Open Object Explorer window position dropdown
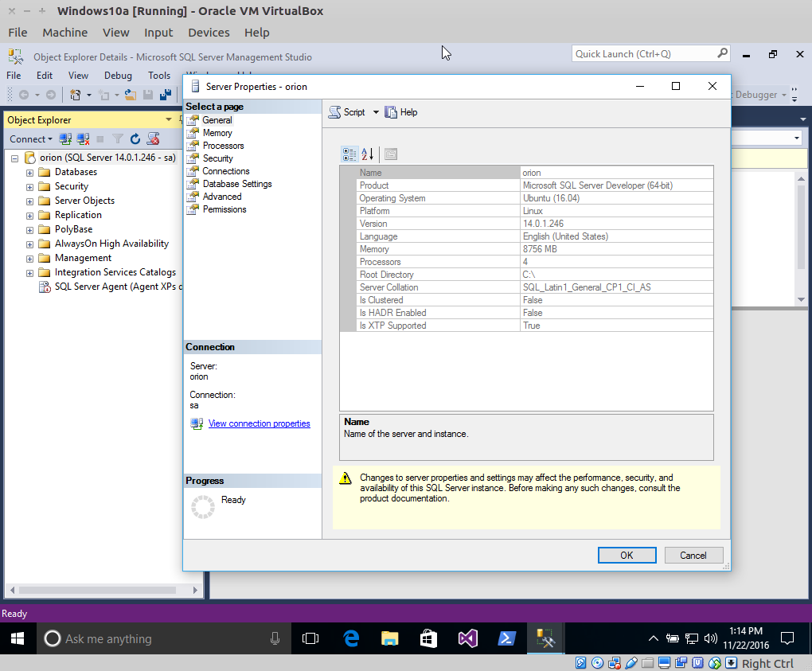Screen dimensions: 812x671 [x=168, y=119]
